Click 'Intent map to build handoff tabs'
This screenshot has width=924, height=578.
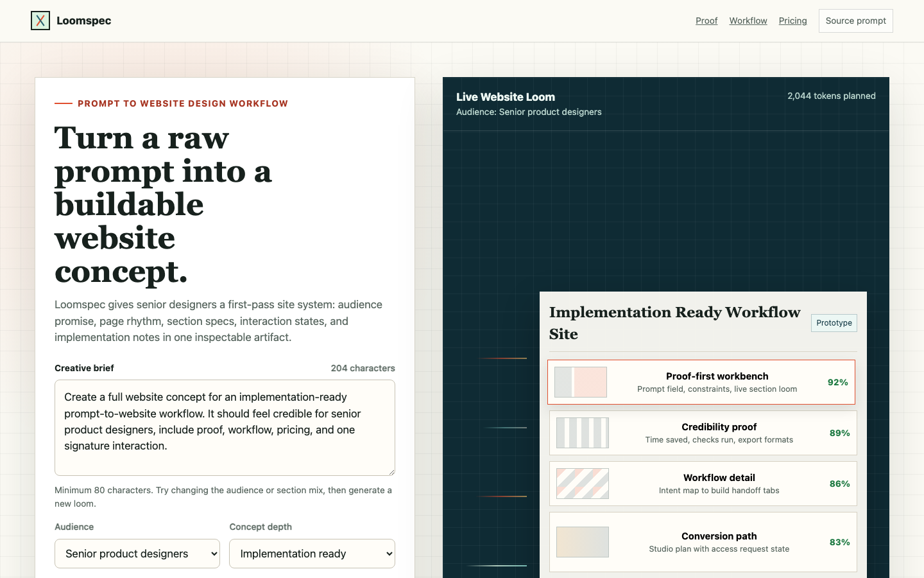pyautogui.click(x=719, y=491)
